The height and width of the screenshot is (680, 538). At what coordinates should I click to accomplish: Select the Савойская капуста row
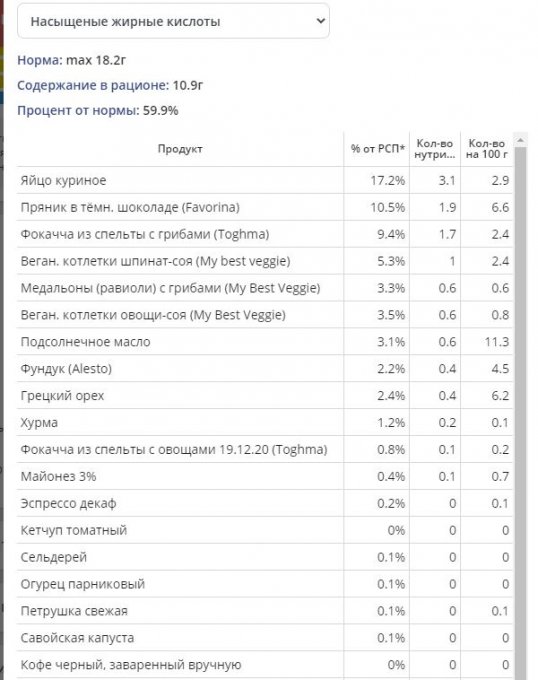click(264, 638)
